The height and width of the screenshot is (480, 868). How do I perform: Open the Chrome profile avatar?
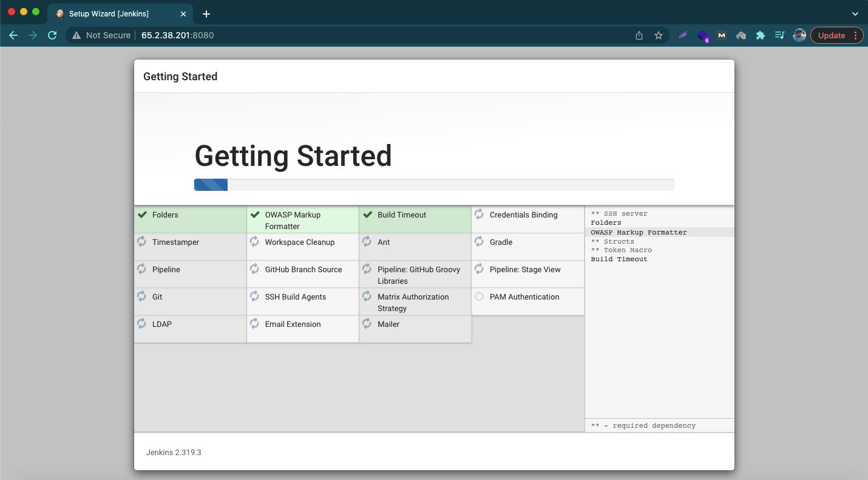(799, 35)
